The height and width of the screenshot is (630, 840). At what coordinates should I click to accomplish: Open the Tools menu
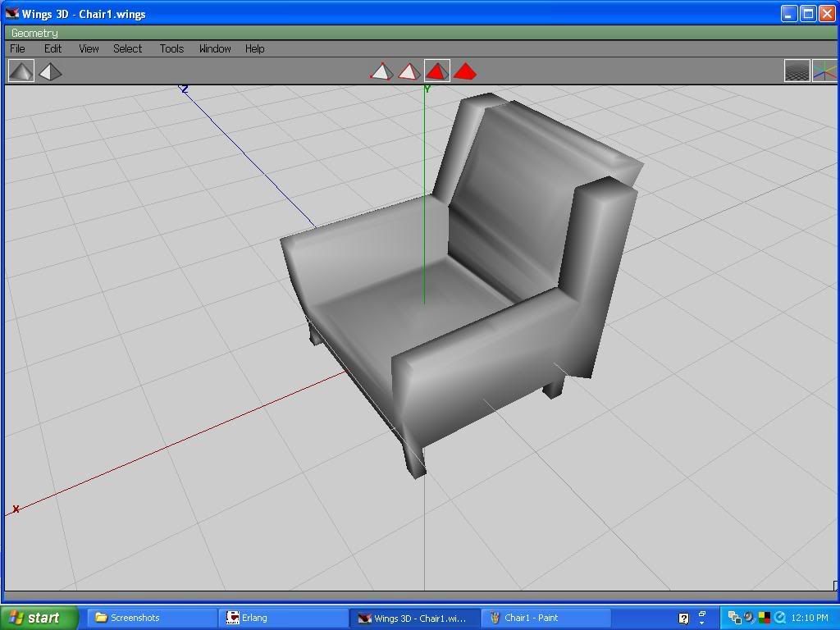pos(171,48)
